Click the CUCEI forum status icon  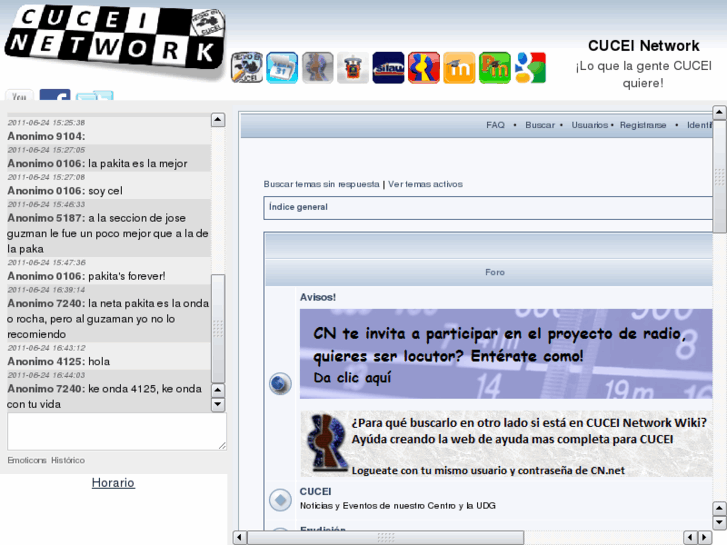281,500
